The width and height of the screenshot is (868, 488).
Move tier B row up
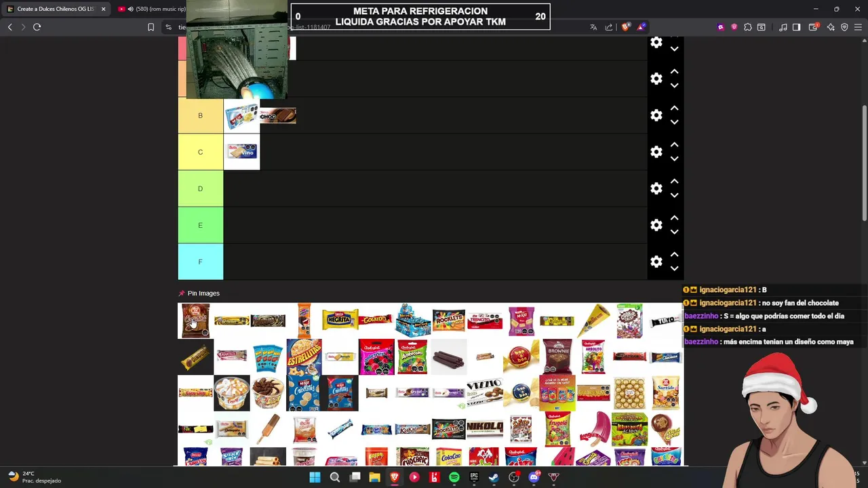pos(674,108)
